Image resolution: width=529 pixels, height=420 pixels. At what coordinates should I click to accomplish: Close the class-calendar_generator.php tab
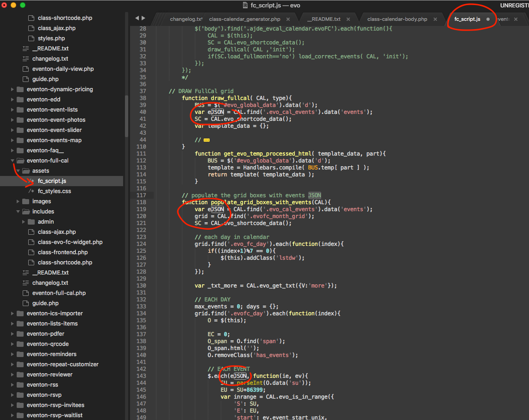pyautogui.click(x=288, y=19)
